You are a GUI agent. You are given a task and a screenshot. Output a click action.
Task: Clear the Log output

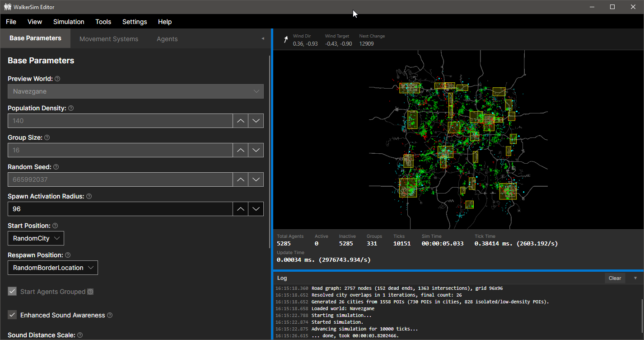click(615, 278)
